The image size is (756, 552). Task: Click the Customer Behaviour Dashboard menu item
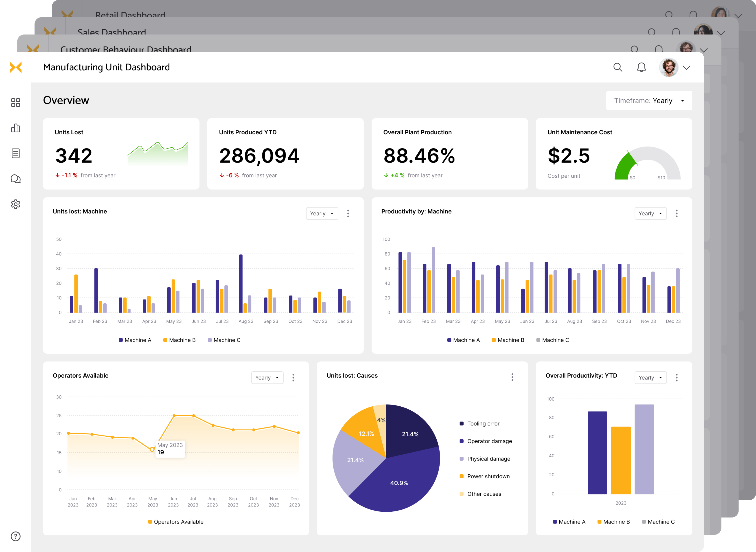[x=126, y=50]
